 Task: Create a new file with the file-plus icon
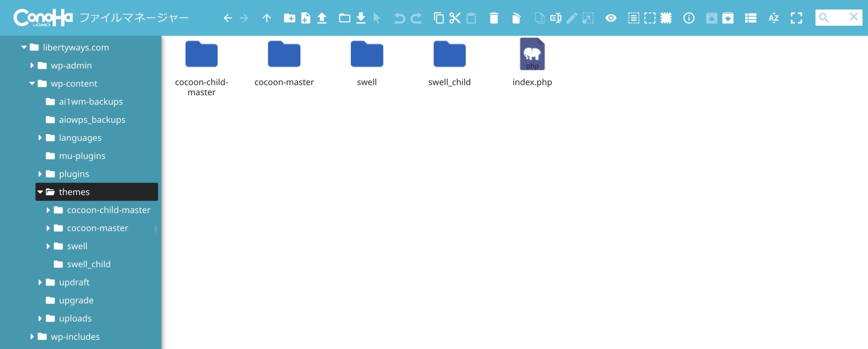coord(305,18)
